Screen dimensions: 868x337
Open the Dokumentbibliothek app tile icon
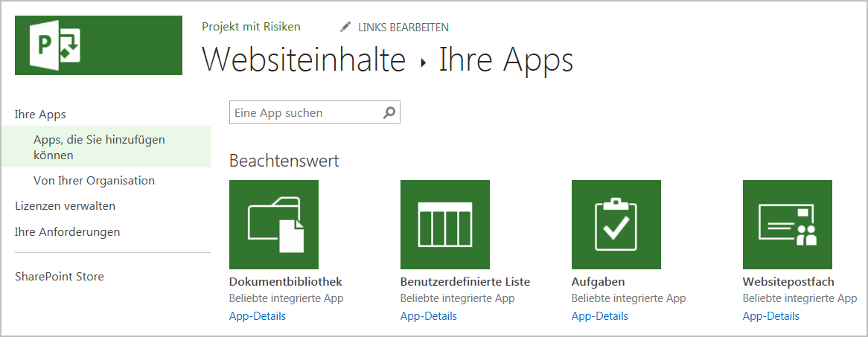click(x=274, y=225)
